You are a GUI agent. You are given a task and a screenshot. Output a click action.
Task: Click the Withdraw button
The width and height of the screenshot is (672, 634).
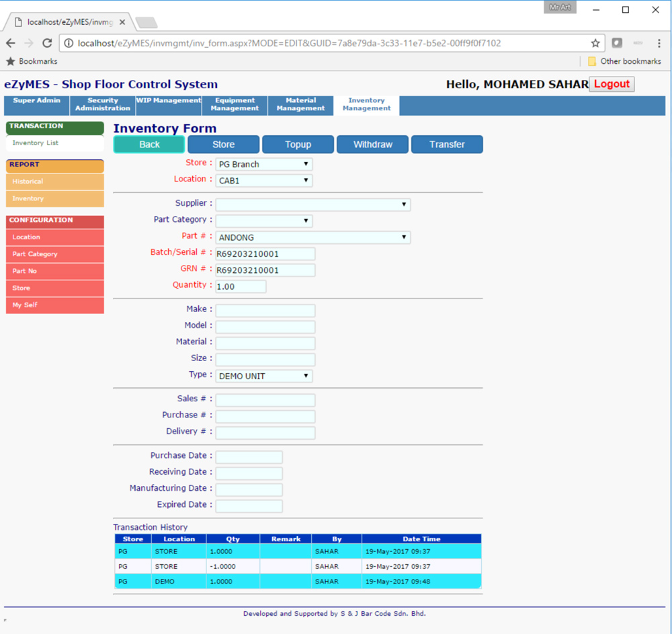pyautogui.click(x=372, y=145)
